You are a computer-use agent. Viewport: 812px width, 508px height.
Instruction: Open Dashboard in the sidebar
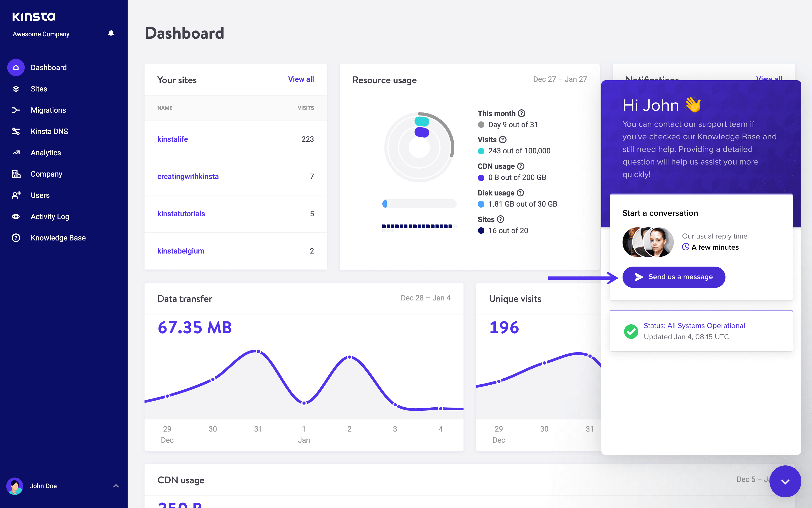click(x=49, y=67)
